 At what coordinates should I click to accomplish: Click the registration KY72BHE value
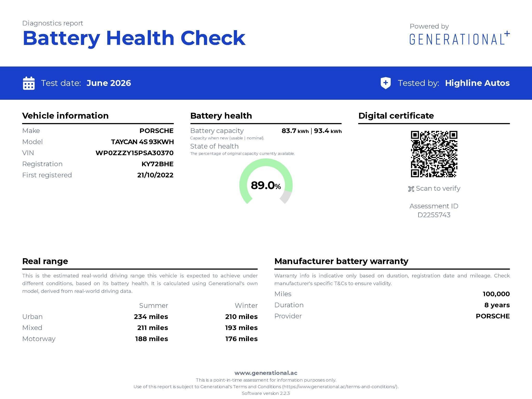point(157,164)
